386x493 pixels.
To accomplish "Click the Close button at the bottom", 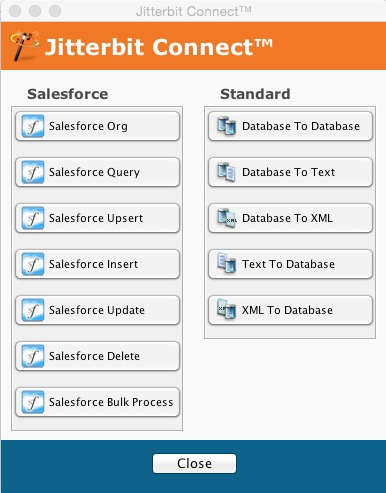I will [194, 464].
